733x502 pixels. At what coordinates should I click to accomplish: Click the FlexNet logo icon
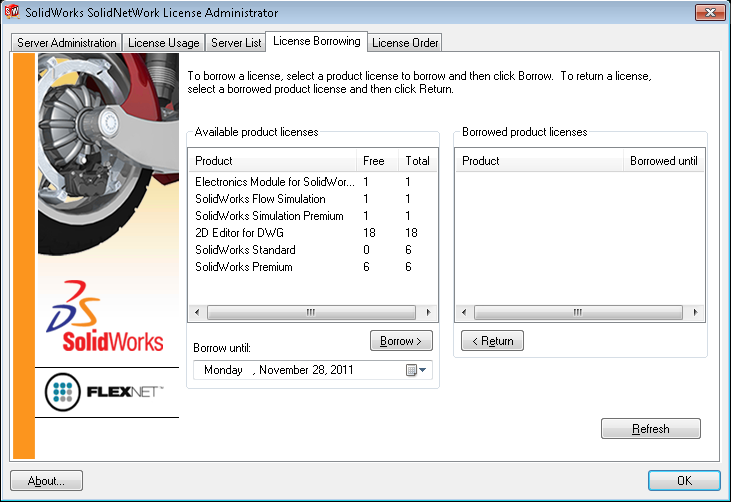click(x=62, y=392)
